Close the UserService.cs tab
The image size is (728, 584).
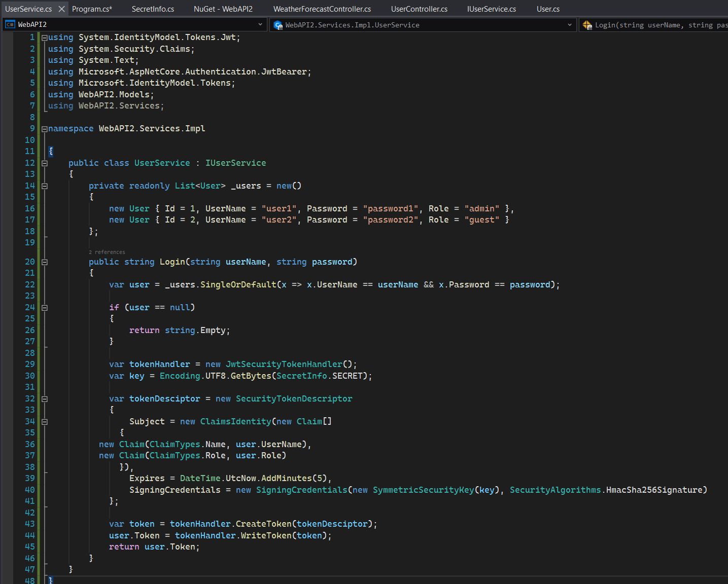61,9
